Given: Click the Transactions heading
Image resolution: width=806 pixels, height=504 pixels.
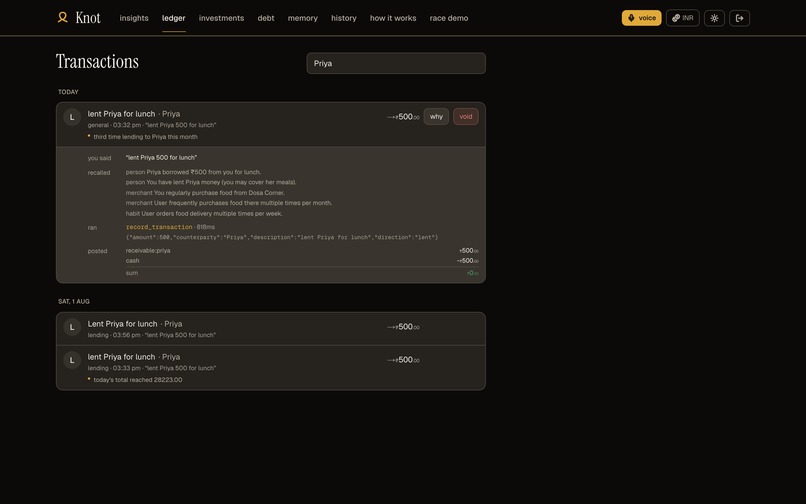Looking at the screenshot, I should click(x=97, y=62).
